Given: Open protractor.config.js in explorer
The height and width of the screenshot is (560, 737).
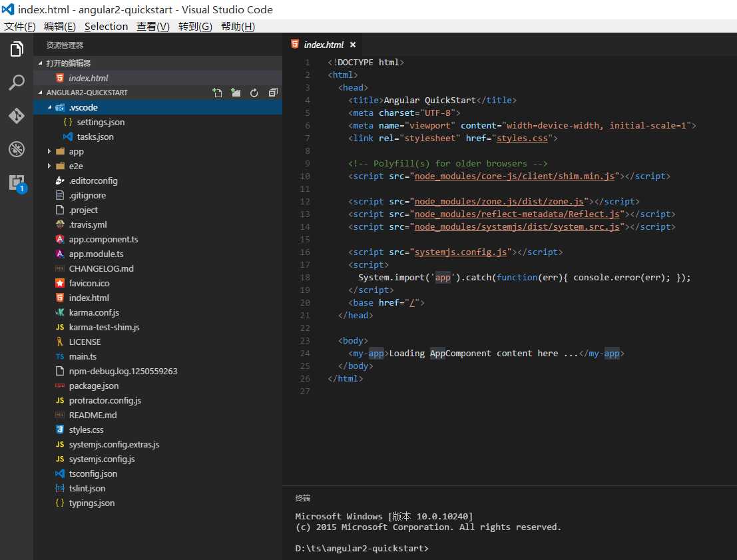Looking at the screenshot, I should 158,400.
